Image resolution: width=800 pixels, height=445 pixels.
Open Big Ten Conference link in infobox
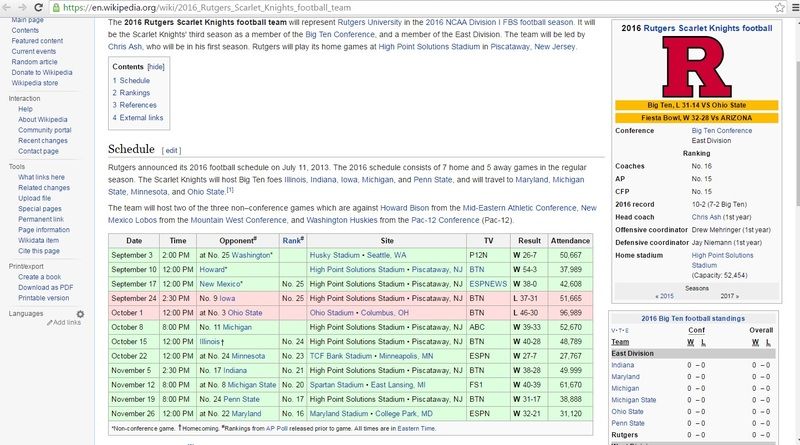click(721, 131)
